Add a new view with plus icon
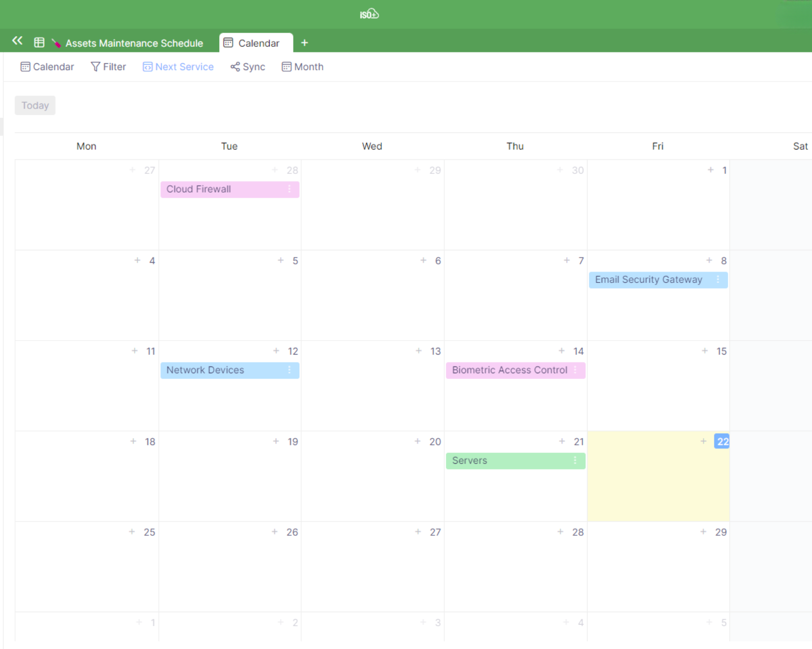The image size is (812, 649). pyautogui.click(x=304, y=43)
